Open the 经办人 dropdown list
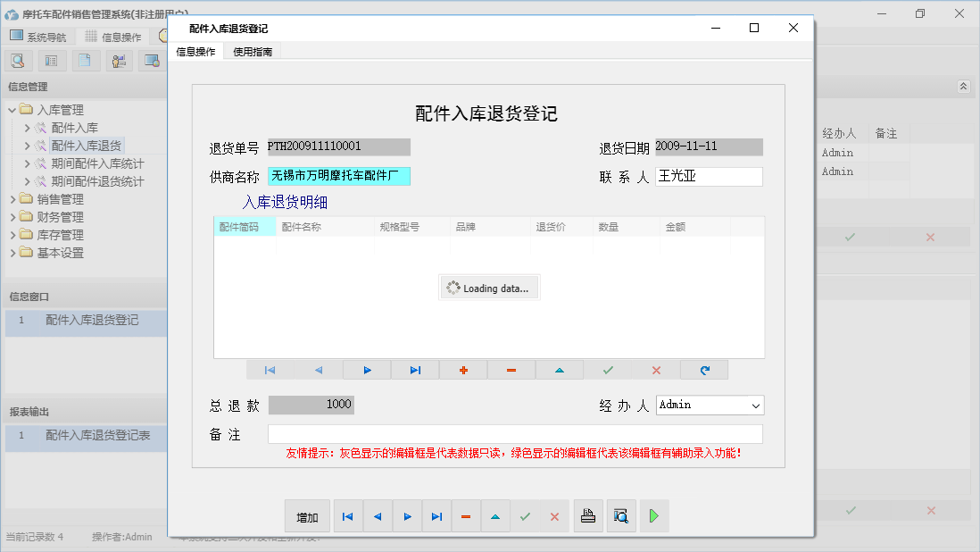Screen dimensions: 980x552 (756, 405)
